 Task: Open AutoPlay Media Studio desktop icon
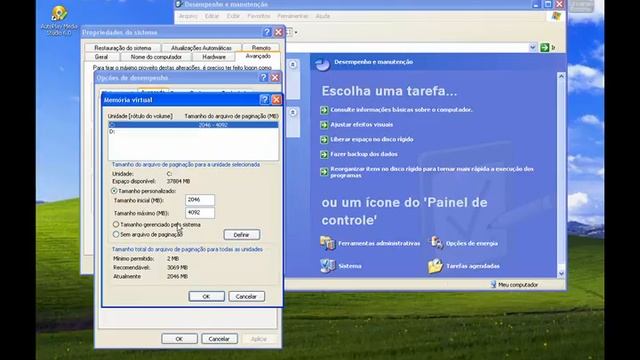point(59,13)
